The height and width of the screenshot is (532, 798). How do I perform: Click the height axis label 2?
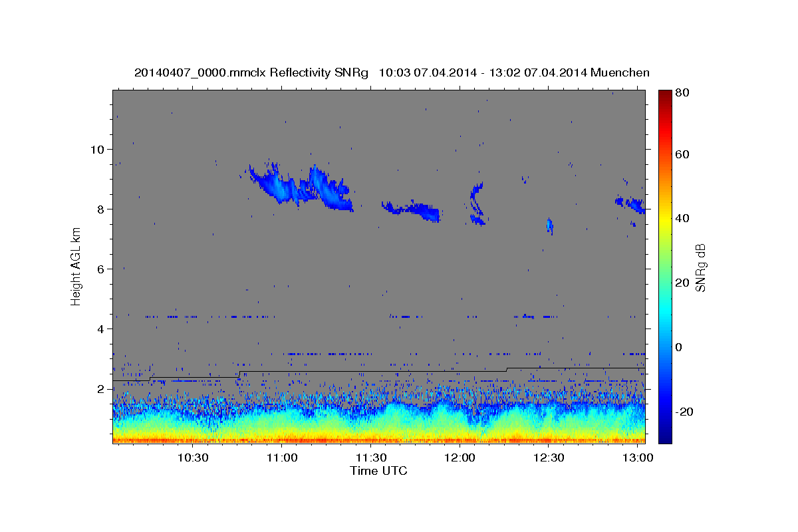(x=101, y=389)
